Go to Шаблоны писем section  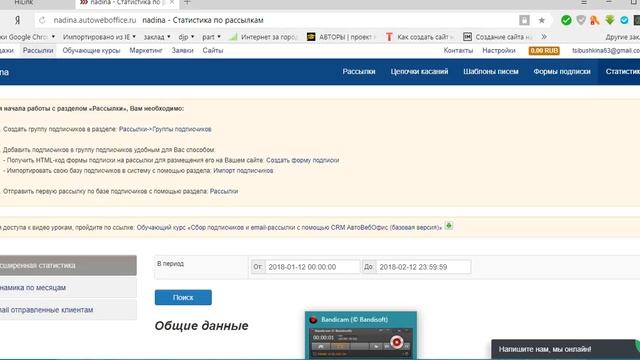491,71
